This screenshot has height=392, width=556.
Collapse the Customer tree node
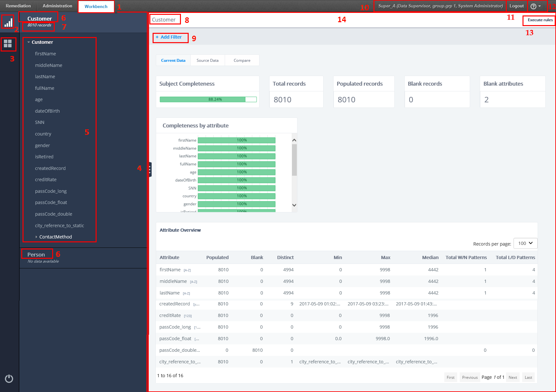[29, 42]
